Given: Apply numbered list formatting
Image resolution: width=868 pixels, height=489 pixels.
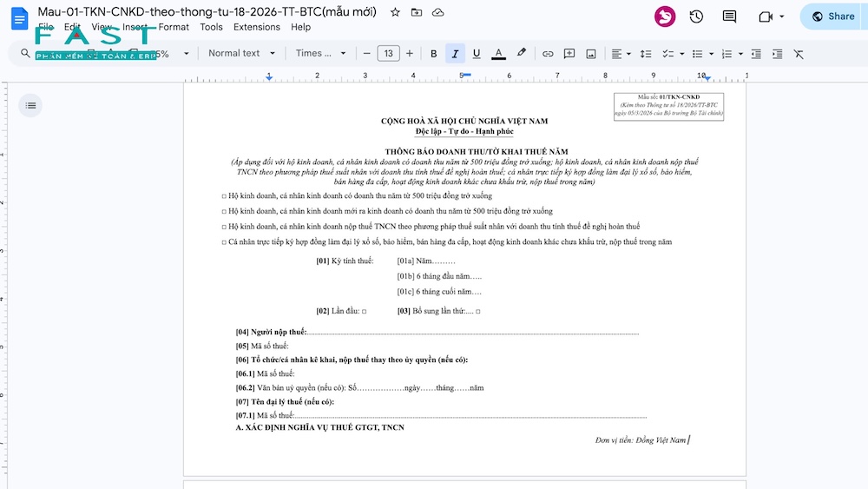Looking at the screenshot, I should [727, 54].
